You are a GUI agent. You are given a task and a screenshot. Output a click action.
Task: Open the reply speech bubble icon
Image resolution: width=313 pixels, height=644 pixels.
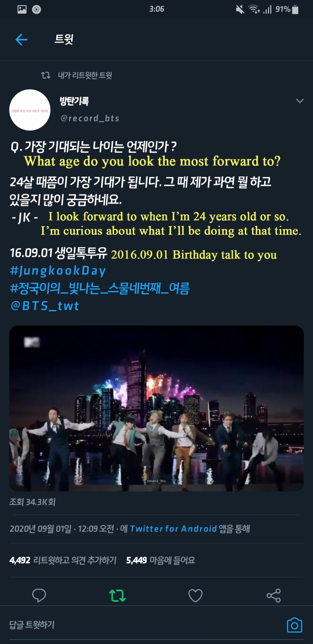[39, 595]
